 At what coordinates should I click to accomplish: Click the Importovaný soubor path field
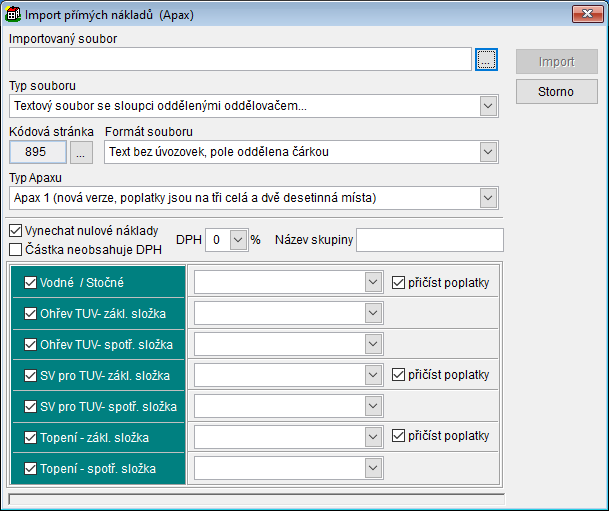click(x=239, y=60)
